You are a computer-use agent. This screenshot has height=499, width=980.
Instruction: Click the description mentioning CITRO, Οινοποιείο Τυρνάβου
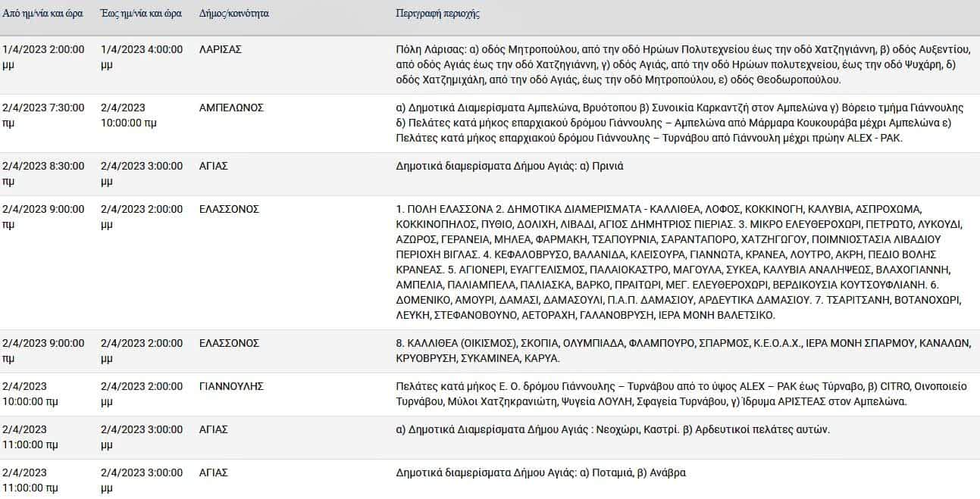click(x=681, y=394)
